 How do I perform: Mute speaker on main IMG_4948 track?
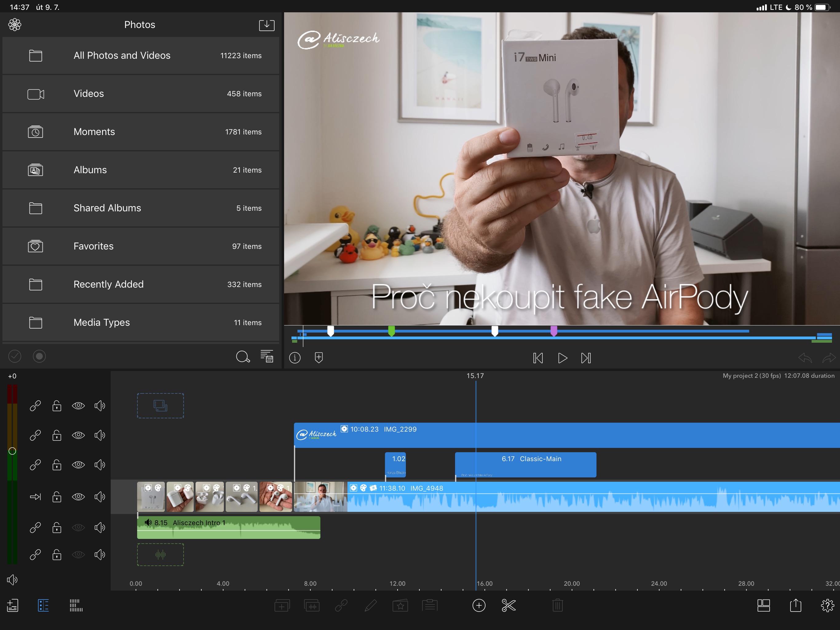coord(100,496)
